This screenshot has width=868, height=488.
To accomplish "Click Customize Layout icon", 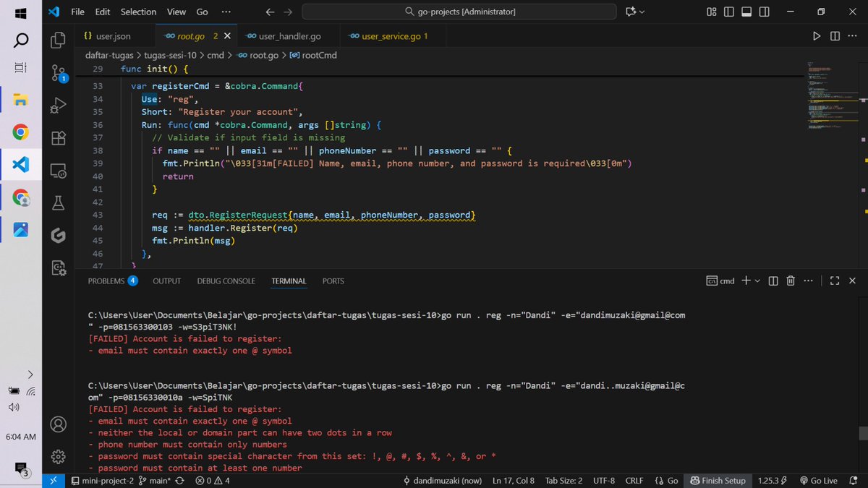I will [x=712, y=12].
